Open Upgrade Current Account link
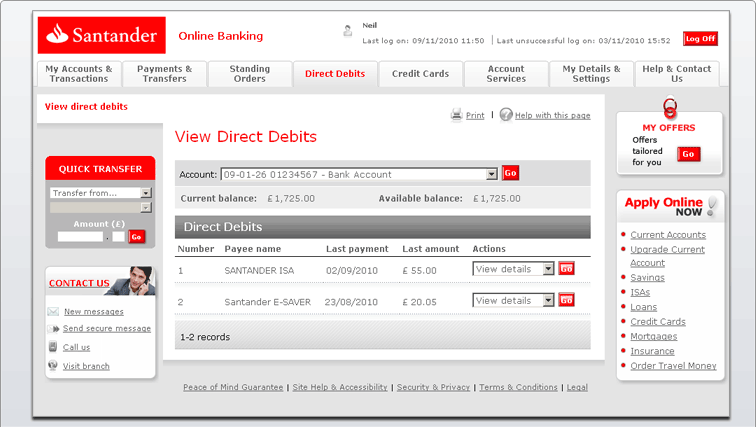 tap(667, 256)
